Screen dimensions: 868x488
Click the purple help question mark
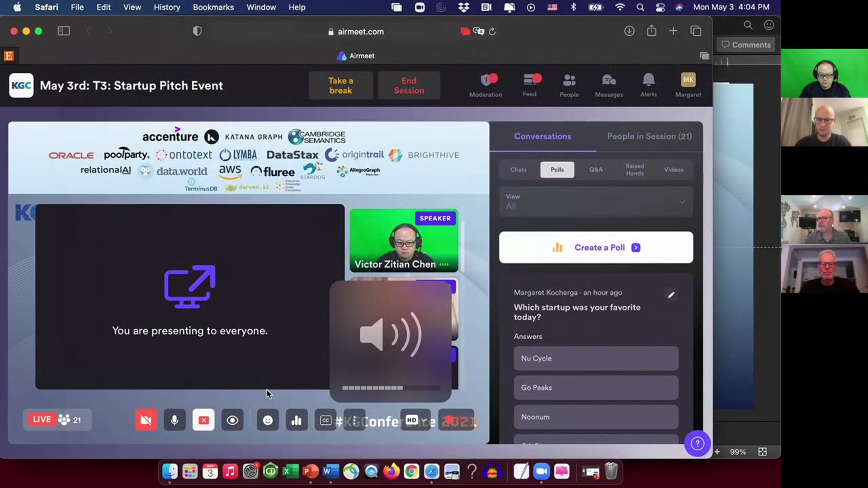[x=697, y=444]
